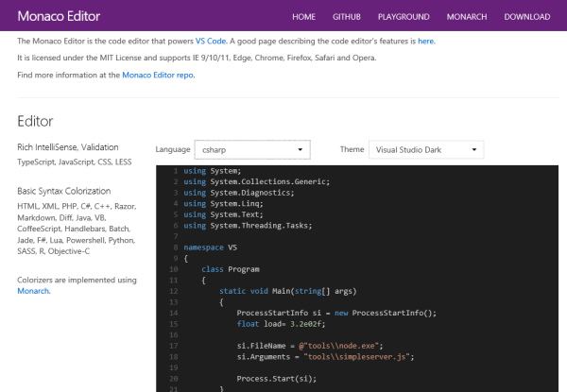Screen dimensions: 567x392
Task: Click line number 1 in editor gutter
Action: click(174, 170)
